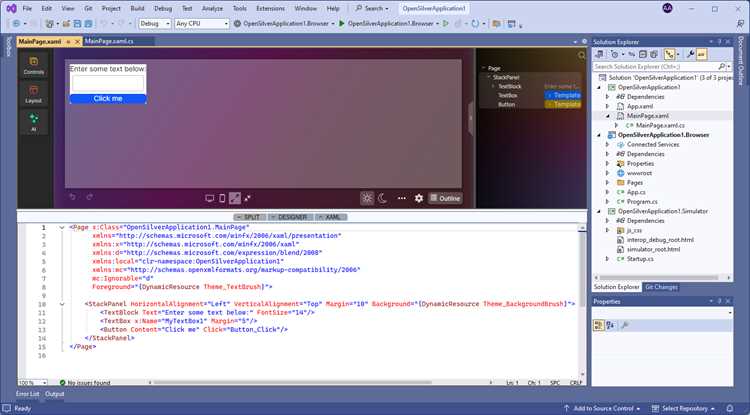The image size is (750, 415).
Task: Switch designer preview to desktop monitor size
Action: (x=210, y=198)
